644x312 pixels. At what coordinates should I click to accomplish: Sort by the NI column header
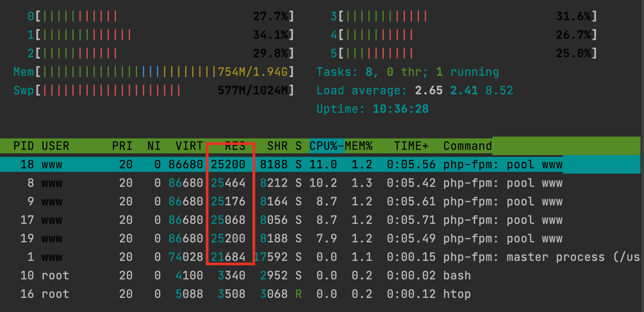(x=154, y=146)
